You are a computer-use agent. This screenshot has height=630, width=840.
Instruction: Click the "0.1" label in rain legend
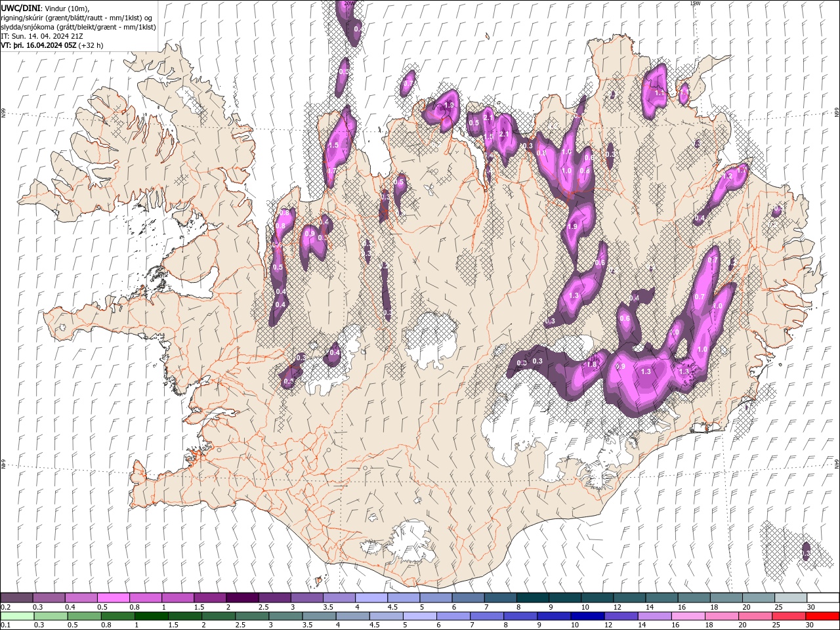point(5,625)
